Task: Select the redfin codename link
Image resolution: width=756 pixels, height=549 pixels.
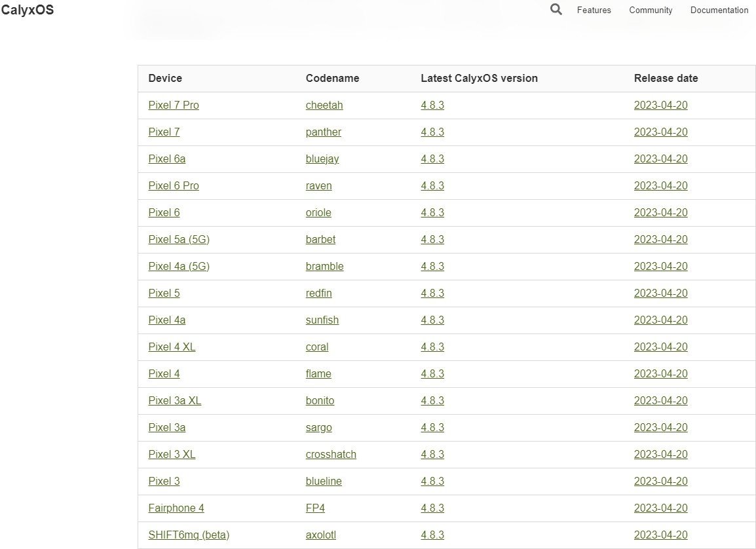Action: pyautogui.click(x=318, y=293)
